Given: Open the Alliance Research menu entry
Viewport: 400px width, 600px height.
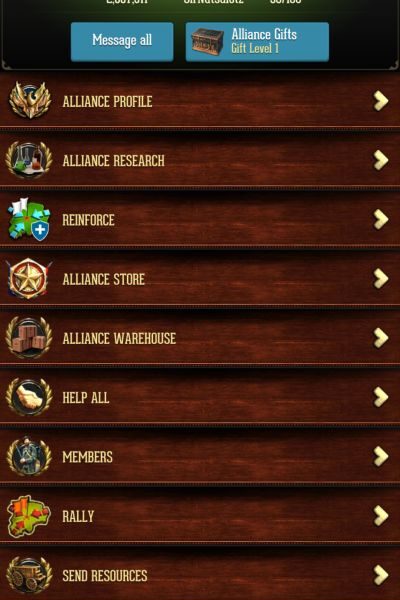Looking at the screenshot, I should (x=200, y=160).
